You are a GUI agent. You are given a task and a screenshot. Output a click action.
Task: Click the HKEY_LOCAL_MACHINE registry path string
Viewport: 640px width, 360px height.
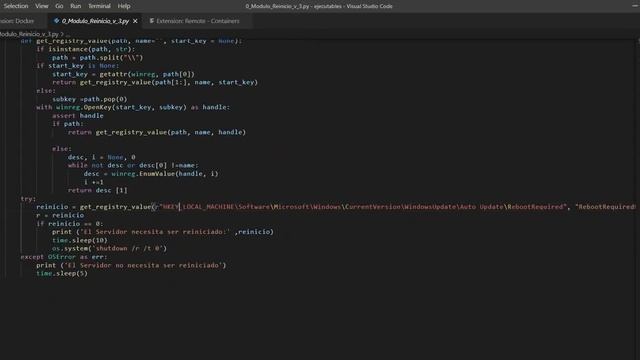(x=362, y=207)
